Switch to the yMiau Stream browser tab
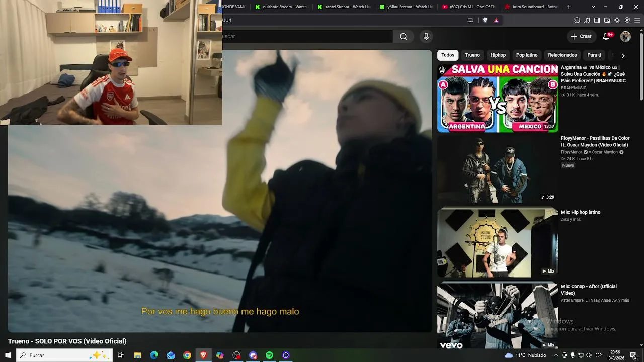The image size is (644, 362). point(407,7)
